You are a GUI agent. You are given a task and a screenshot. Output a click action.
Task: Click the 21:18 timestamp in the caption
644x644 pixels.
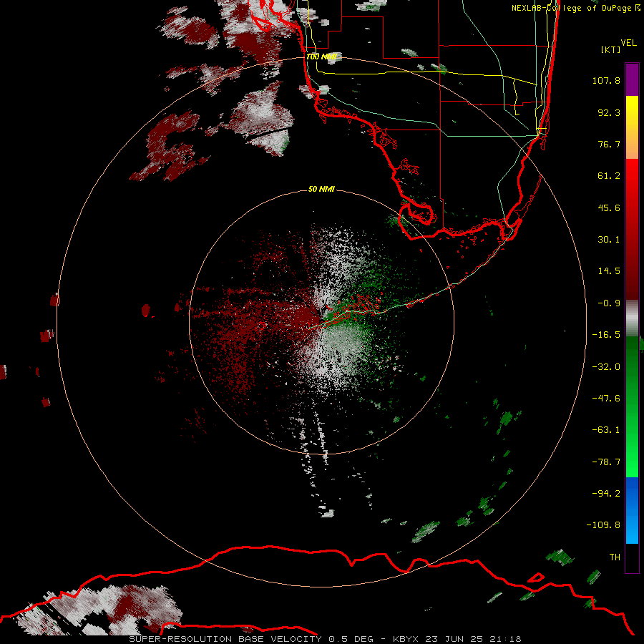pyautogui.click(x=507, y=639)
